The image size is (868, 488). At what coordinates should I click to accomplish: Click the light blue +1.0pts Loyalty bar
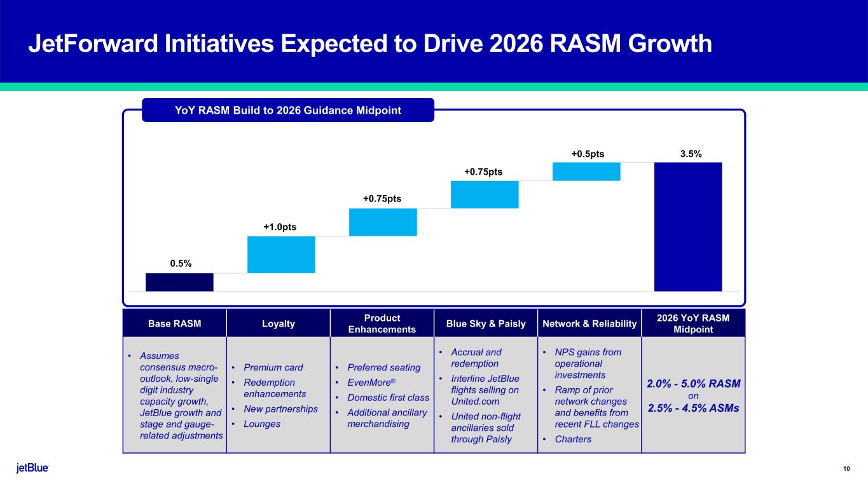[281, 255]
